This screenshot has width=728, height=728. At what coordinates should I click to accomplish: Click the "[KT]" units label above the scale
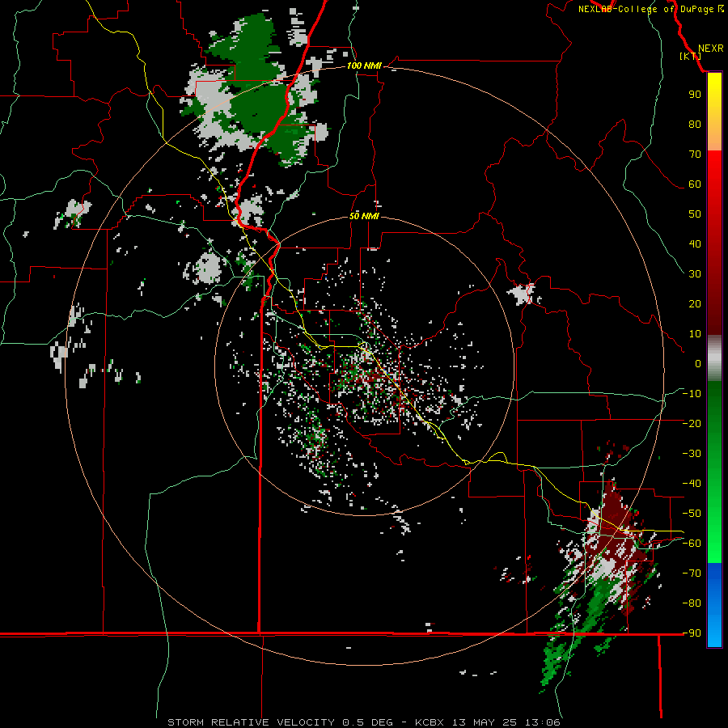(691, 56)
